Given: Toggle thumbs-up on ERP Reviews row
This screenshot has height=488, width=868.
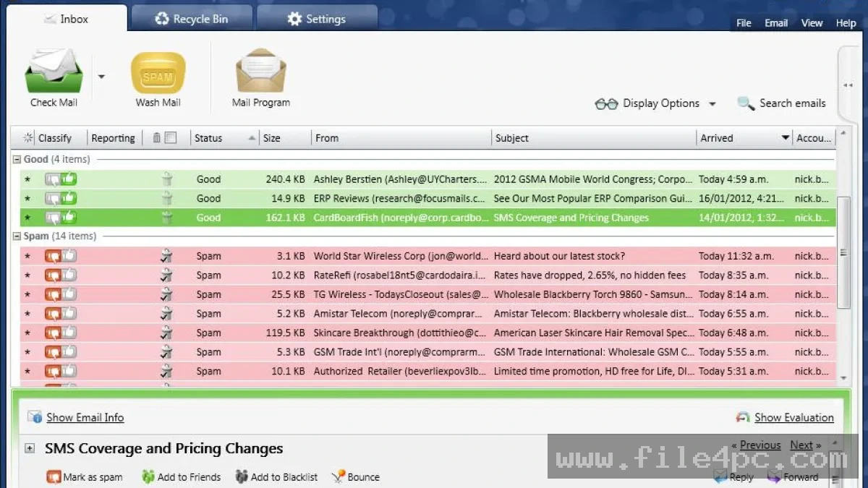Looking at the screenshot, I should click(x=69, y=197).
